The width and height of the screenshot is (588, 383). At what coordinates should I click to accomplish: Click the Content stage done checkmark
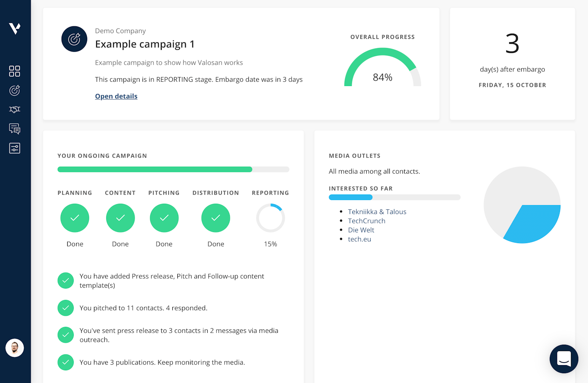pyautogui.click(x=120, y=218)
